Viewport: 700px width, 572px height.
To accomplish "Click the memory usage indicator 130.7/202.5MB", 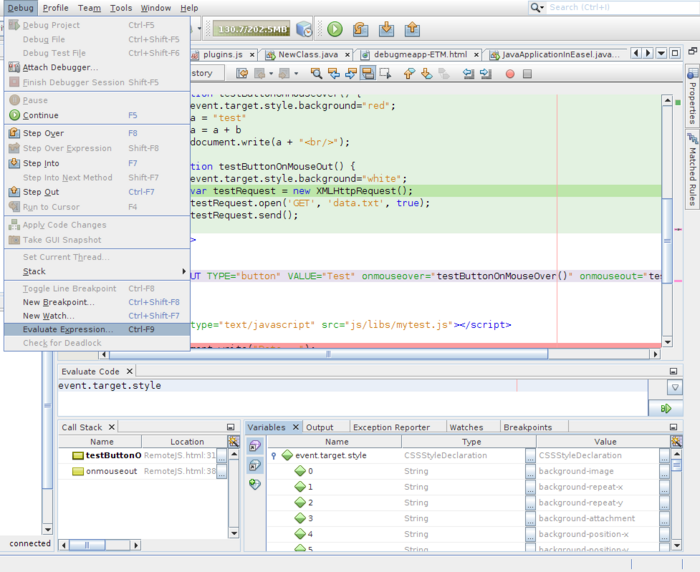I will 252,29.
